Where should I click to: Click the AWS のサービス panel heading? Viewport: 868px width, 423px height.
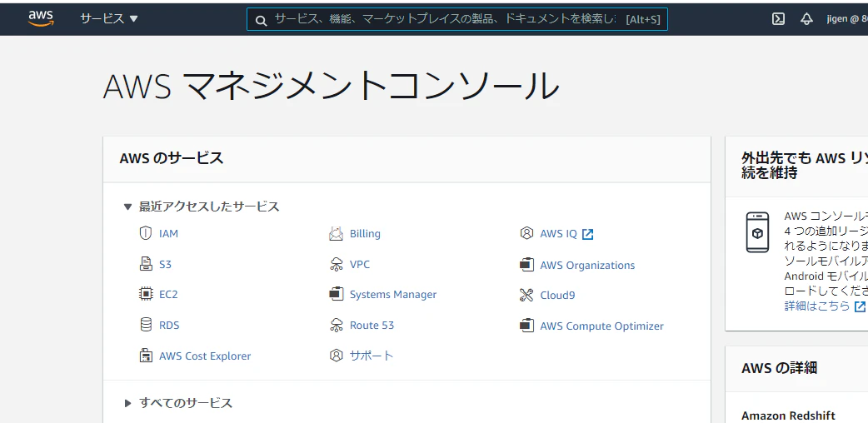tap(172, 158)
